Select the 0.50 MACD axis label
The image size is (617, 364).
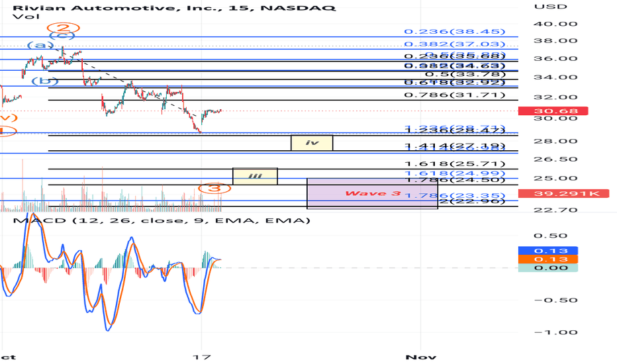coord(551,236)
